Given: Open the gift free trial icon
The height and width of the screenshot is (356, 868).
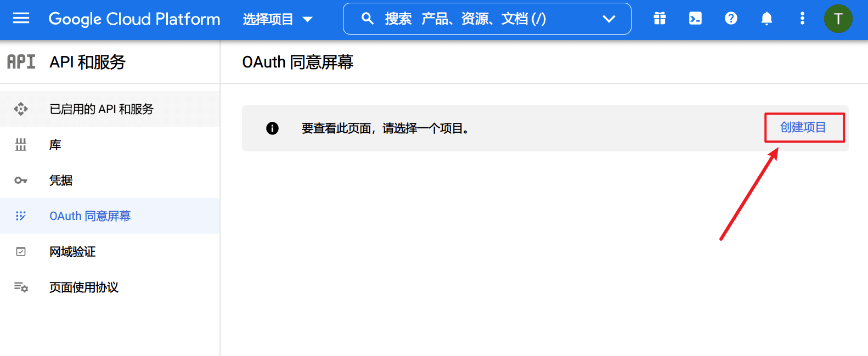Looking at the screenshot, I should 660,19.
